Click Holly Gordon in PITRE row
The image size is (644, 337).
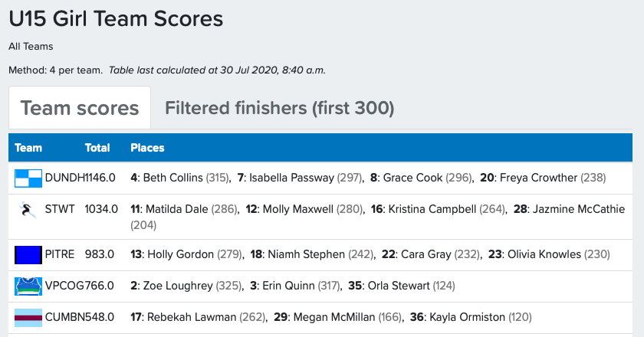tap(176, 254)
